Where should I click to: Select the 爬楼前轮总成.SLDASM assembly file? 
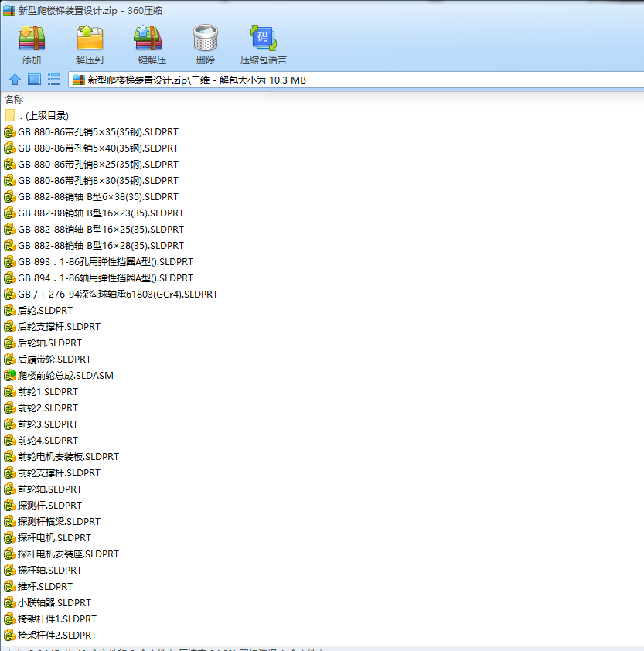coord(59,375)
